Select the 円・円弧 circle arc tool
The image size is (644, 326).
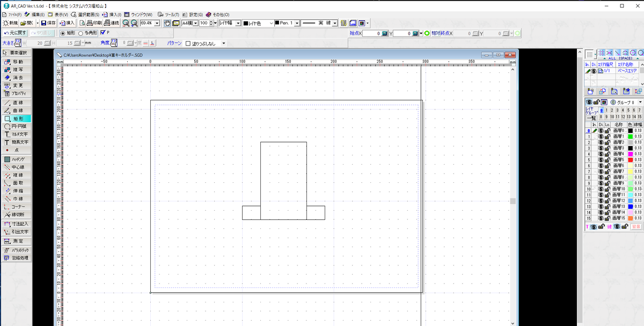pyautogui.click(x=16, y=126)
